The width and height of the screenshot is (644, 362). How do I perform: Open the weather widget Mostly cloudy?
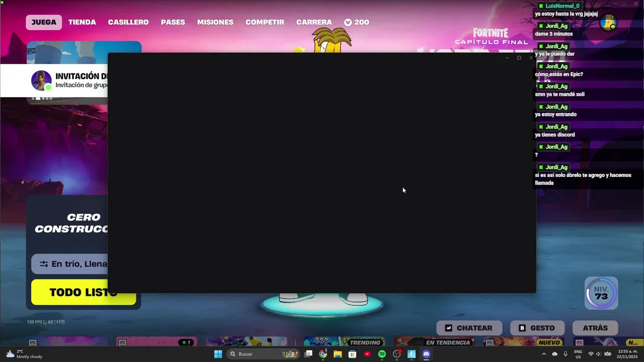24,354
